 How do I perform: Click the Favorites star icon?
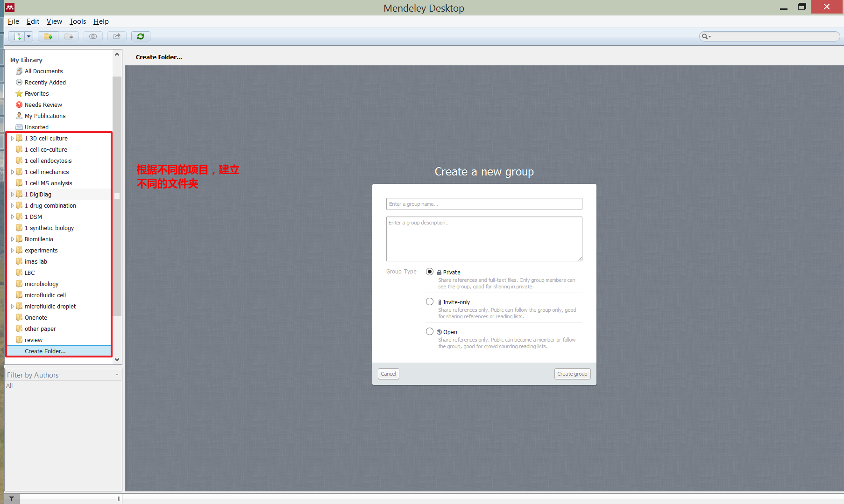click(19, 93)
